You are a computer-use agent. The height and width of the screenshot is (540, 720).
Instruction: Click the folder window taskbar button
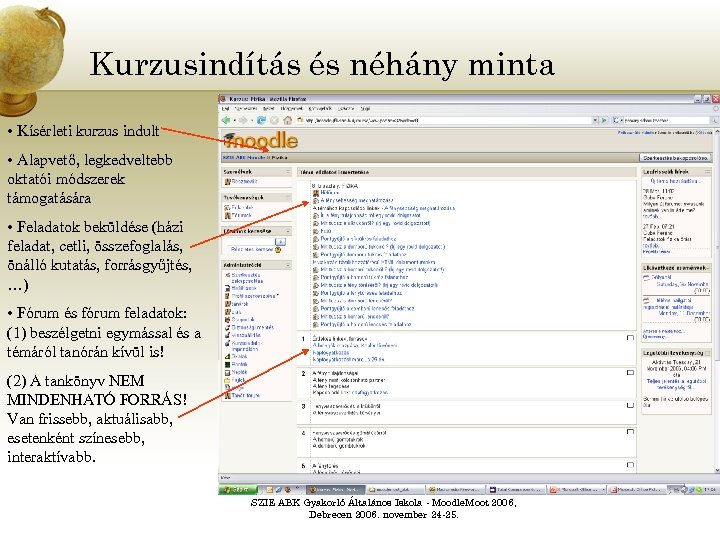(x=395, y=489)
